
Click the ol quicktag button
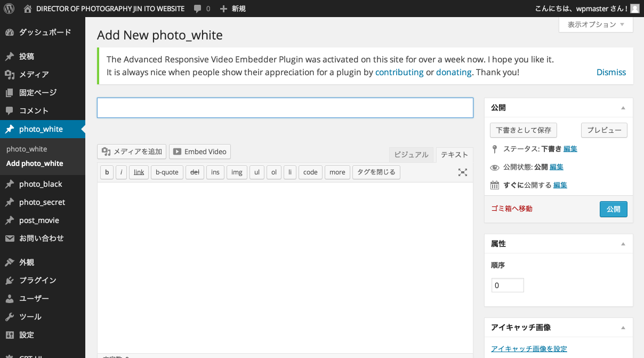tap(273, 172)
